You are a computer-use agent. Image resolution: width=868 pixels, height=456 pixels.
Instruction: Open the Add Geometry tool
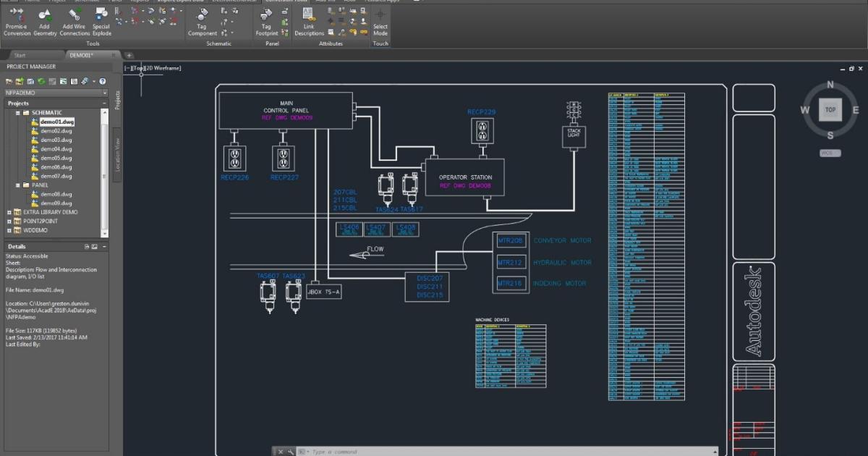45,22
